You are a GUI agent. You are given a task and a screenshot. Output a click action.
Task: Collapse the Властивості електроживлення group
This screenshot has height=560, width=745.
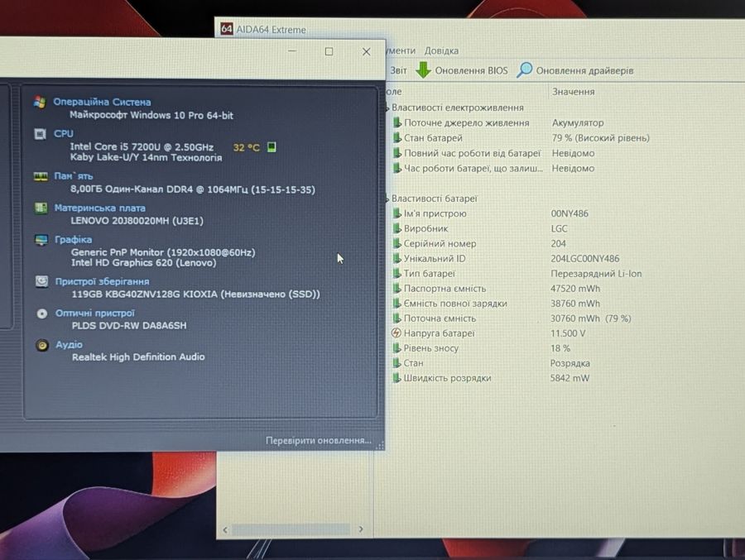click(x=387, y=108)
